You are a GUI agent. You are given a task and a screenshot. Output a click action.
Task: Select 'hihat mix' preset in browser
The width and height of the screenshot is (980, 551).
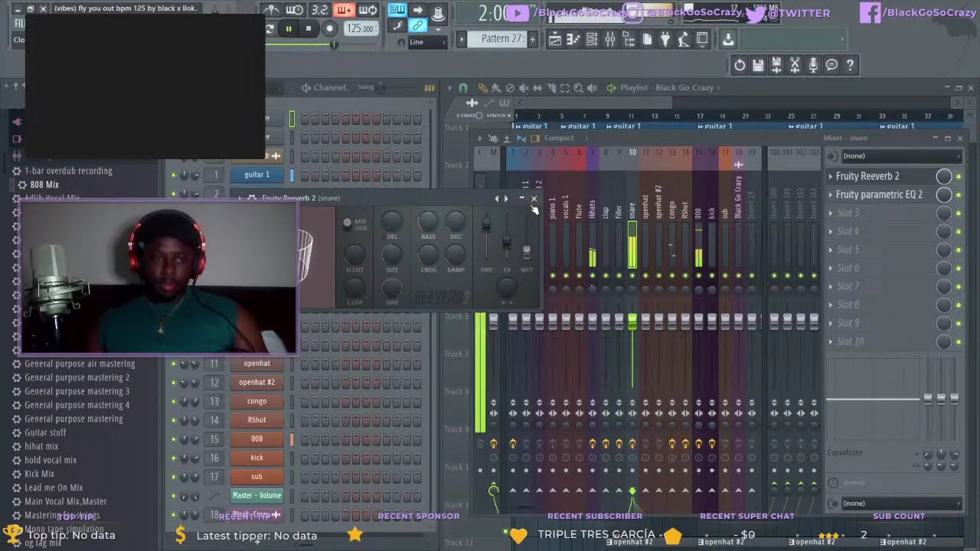pos(41,447)
